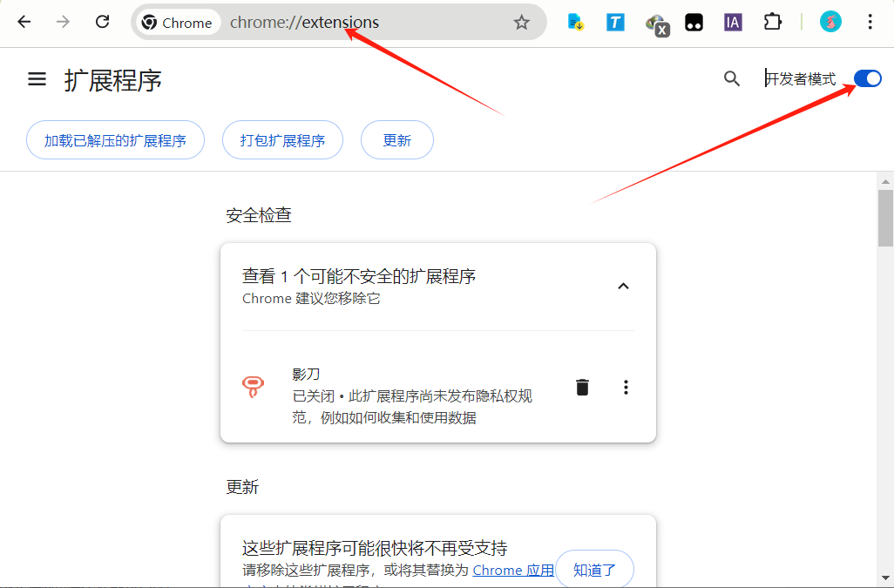Click the 查看 1 个可能不安全的扩展程序 title
The height and width of the screenshot is (588, 894).
(x=359, y=276)
